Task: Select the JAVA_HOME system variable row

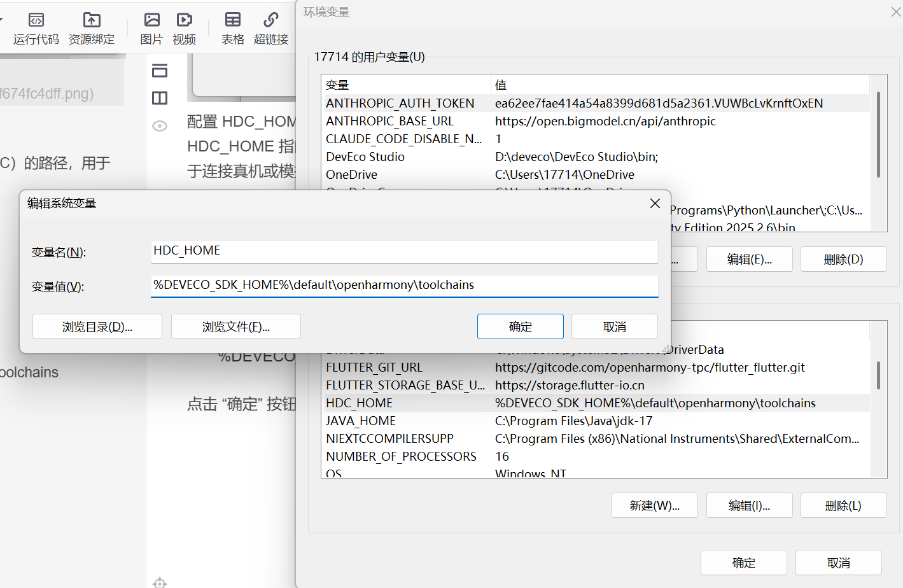Action: click(596, 421)
